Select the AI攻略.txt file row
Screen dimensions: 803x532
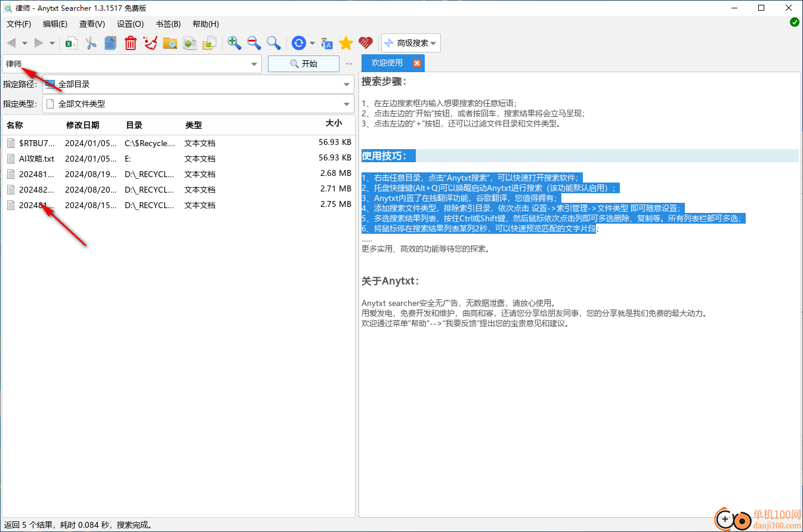point(178,159)
